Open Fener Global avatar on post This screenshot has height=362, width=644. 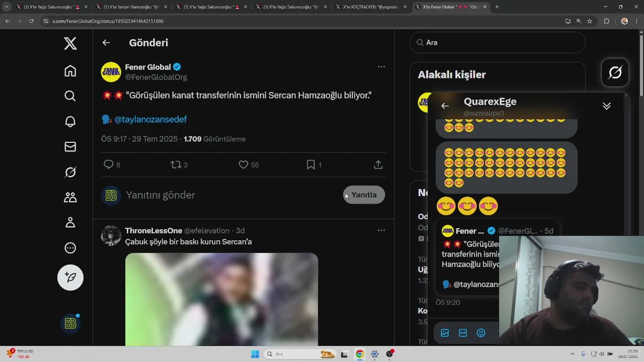tap(111, 72)
